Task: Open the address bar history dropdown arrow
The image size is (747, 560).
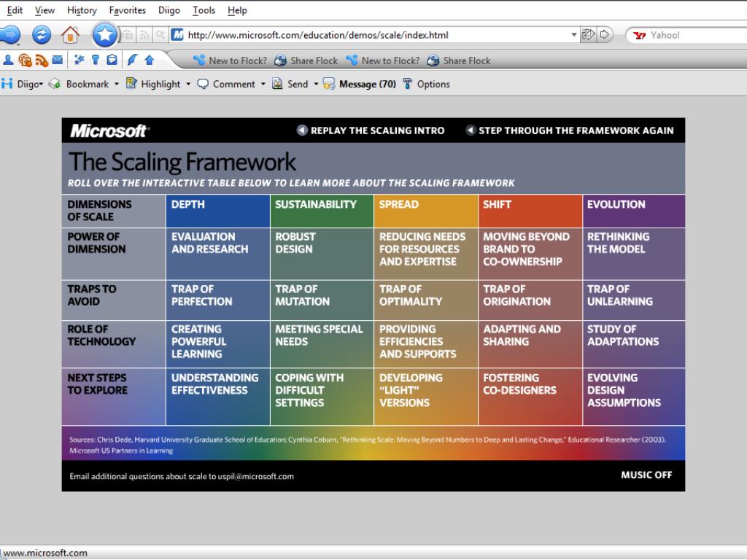Action: point(573,35)
